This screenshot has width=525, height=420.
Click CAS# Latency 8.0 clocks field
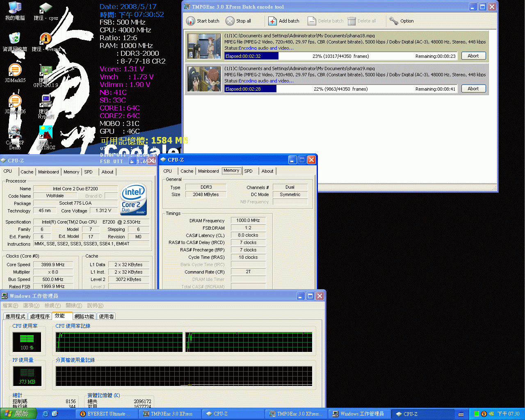(248, 235)
